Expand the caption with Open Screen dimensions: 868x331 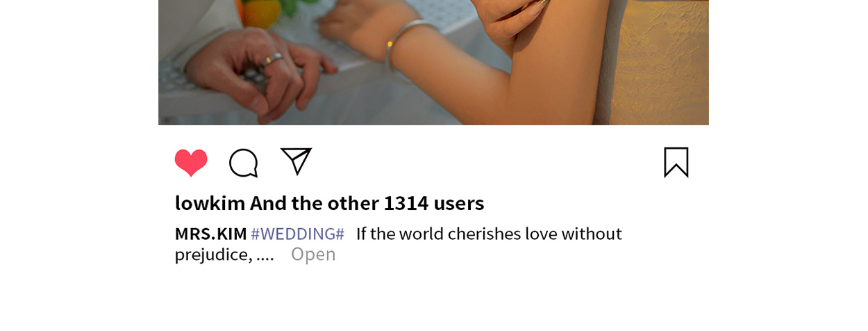tap(313, 255)
